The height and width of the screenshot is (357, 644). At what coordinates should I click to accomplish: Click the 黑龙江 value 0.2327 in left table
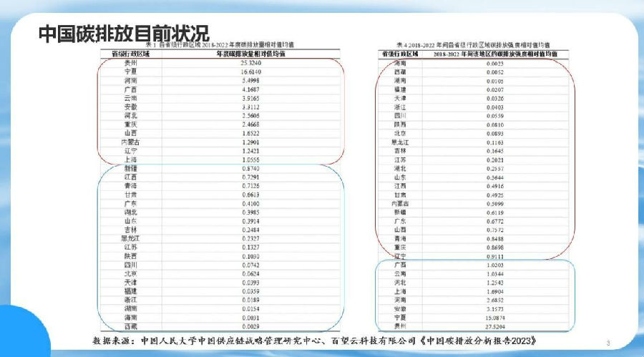coord(249,238)
